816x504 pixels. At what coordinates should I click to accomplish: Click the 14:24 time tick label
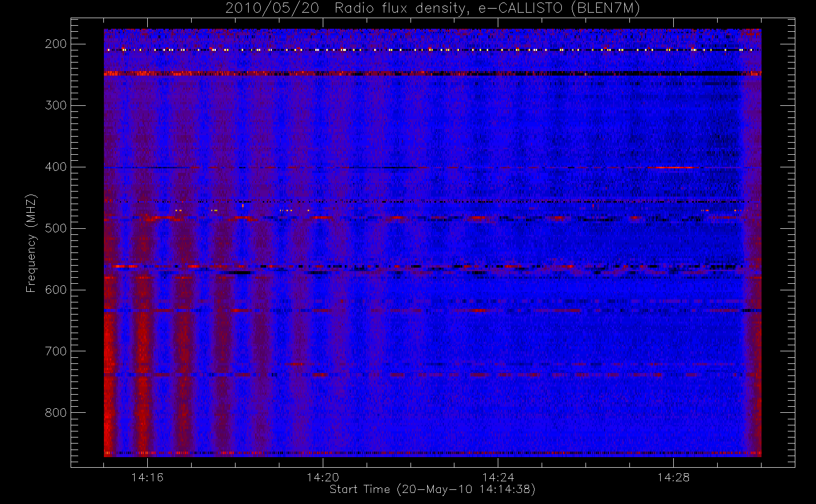[498, 477]
